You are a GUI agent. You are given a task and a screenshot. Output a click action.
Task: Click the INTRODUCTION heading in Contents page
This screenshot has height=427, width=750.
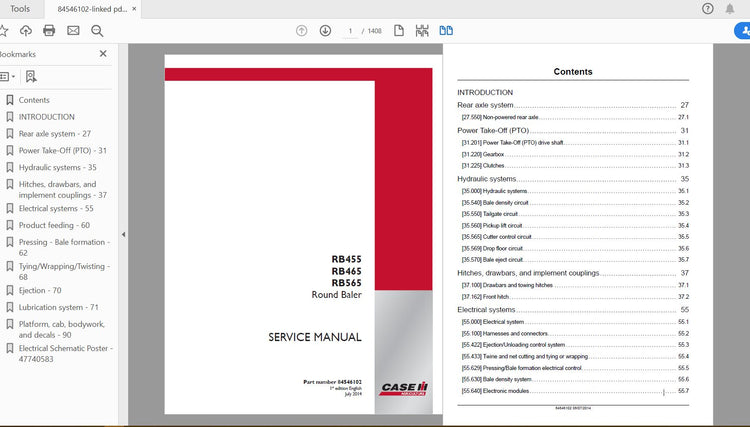pyautogui.click(x=485, y=92)
